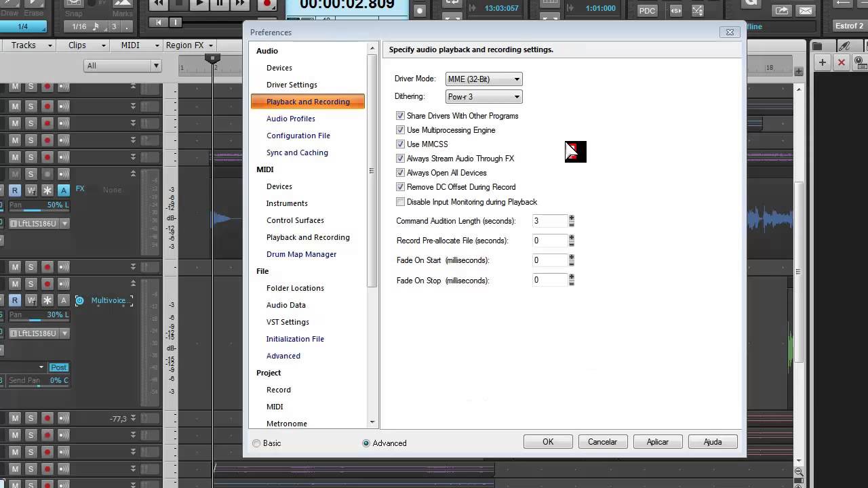The width and height of the screenshot is (868, 488).
Task: Jump to start using Go to Start button
Action: coord(159,22)
